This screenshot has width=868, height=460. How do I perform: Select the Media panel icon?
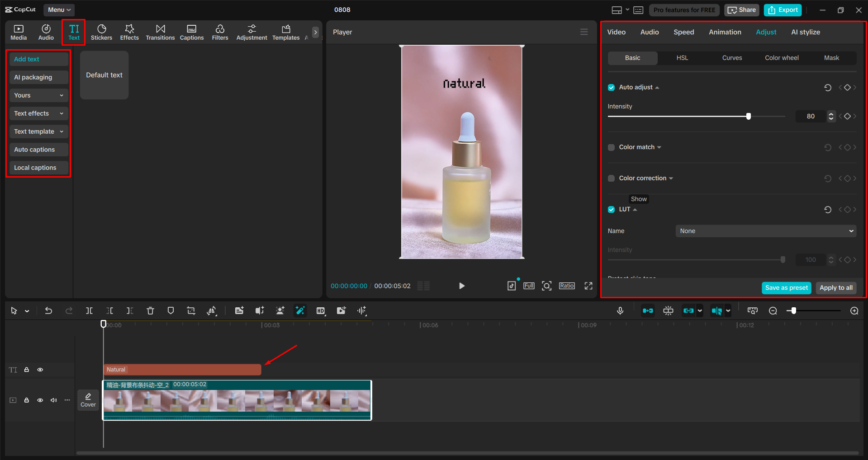click(19, 32)
